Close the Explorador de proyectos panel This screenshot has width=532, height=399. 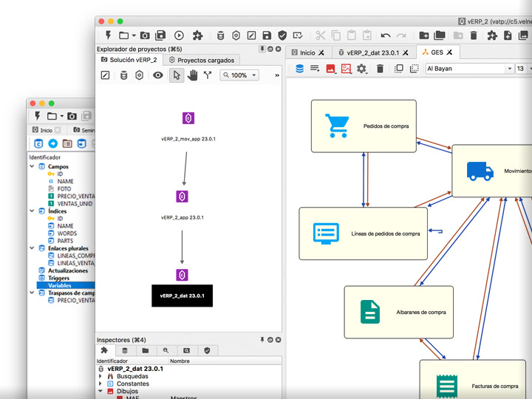pos(279,49)
